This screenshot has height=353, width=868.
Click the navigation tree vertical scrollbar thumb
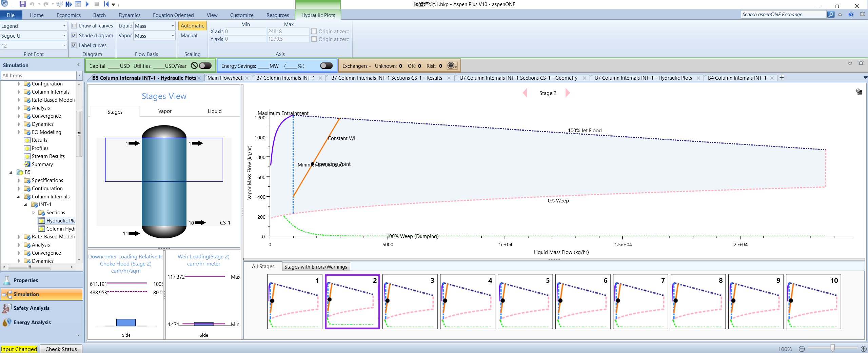(x=79, y=134)
